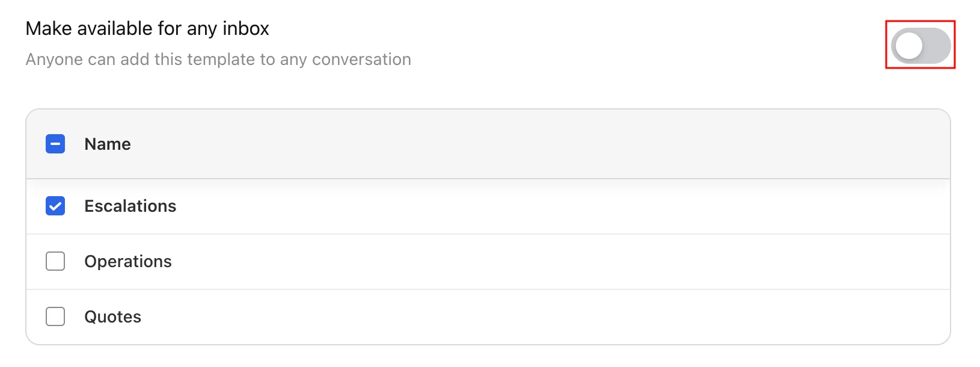Click the blank area of the Quotes row
The image size is (980, 367).
(541, 317)
